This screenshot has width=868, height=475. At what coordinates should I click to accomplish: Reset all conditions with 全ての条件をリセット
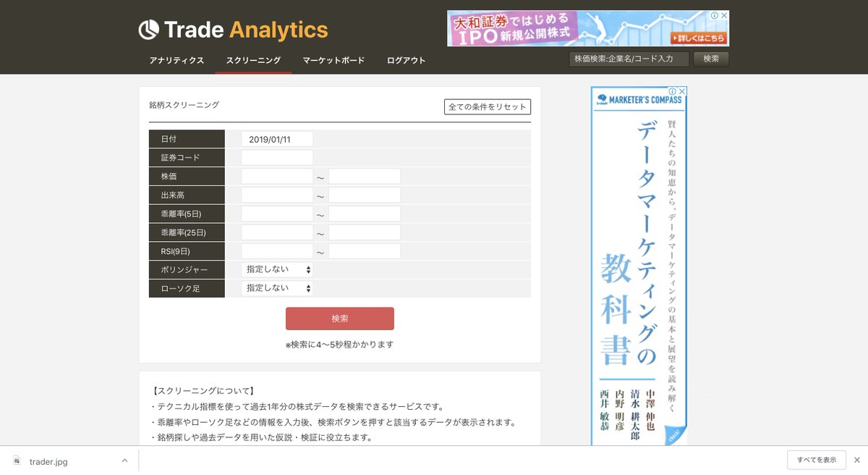coord(487,106)
